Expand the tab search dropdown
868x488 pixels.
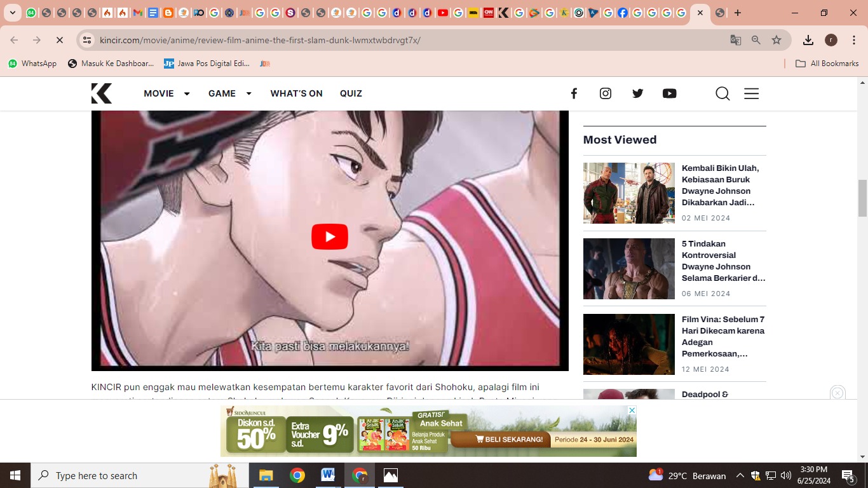12,13
